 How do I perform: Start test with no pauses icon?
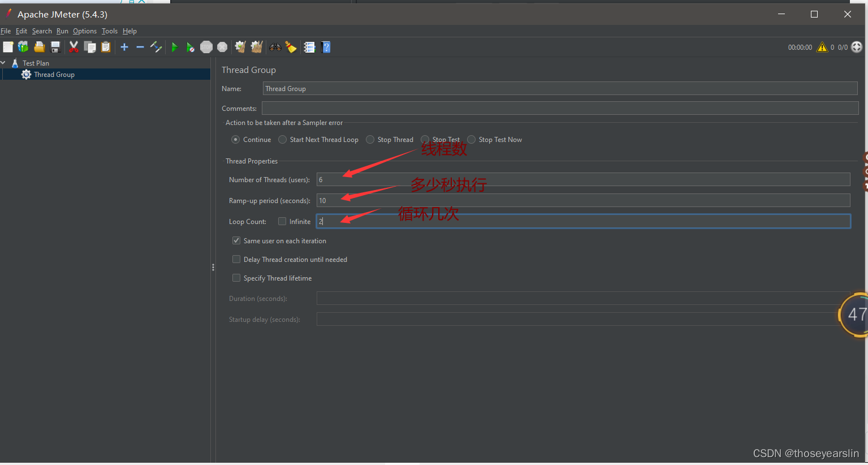191,47
